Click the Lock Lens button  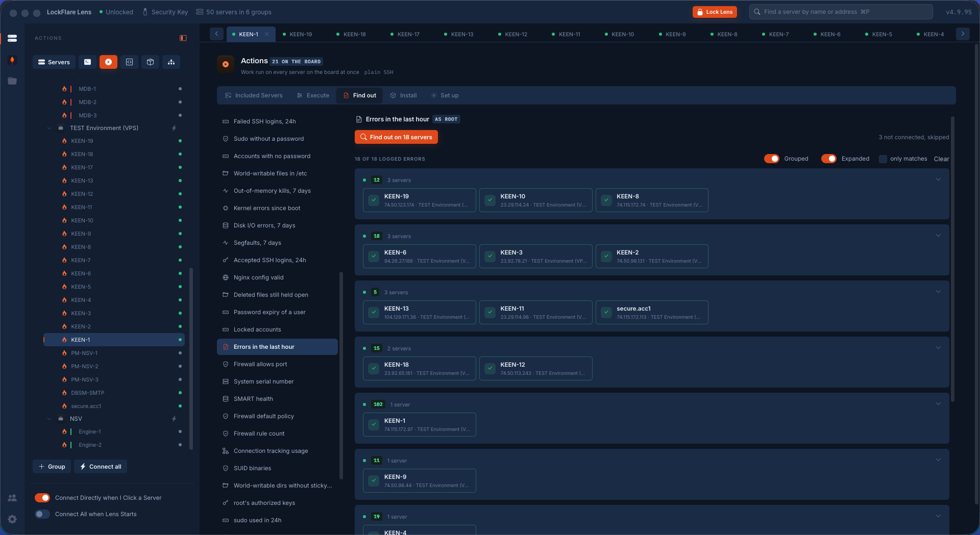click(715, 12)
